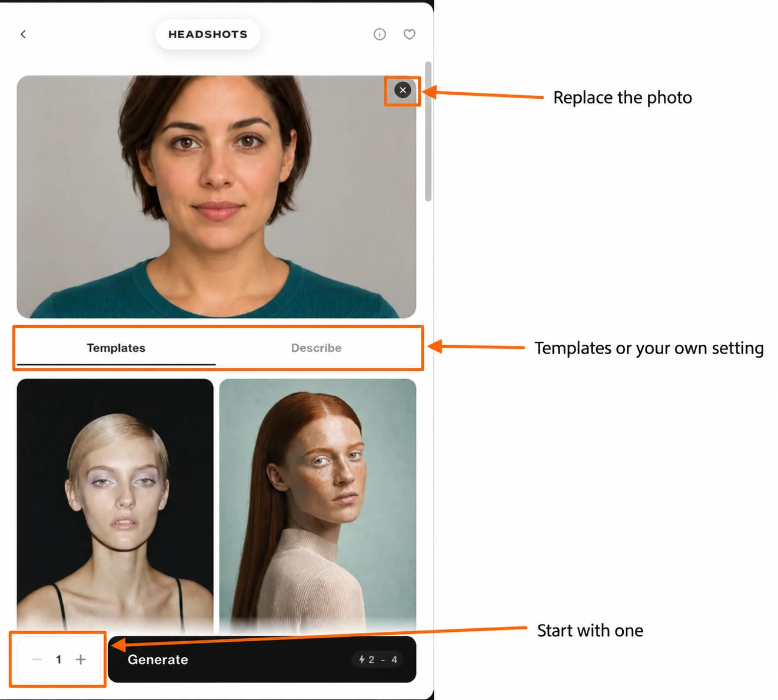Screen dimensions: 778x700
Task: Go back using the left chevron arrow
Action: [24, 34]
